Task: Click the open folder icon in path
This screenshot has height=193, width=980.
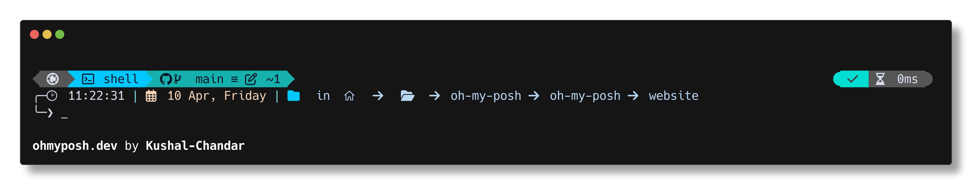Action: pyautogui.click(x=407, y=96)
